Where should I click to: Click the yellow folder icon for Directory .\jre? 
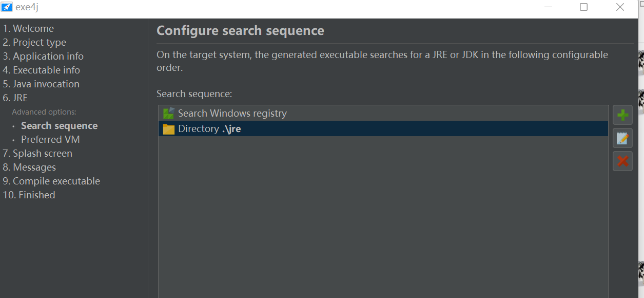coord(168,129)
